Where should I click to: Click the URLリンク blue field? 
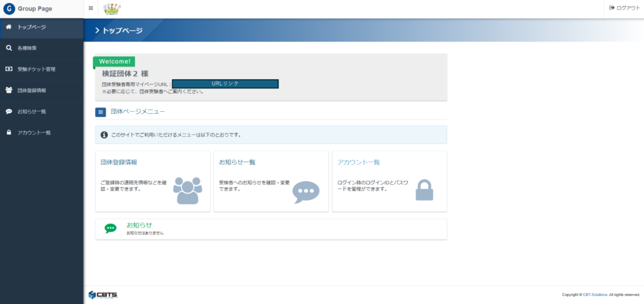225,84
